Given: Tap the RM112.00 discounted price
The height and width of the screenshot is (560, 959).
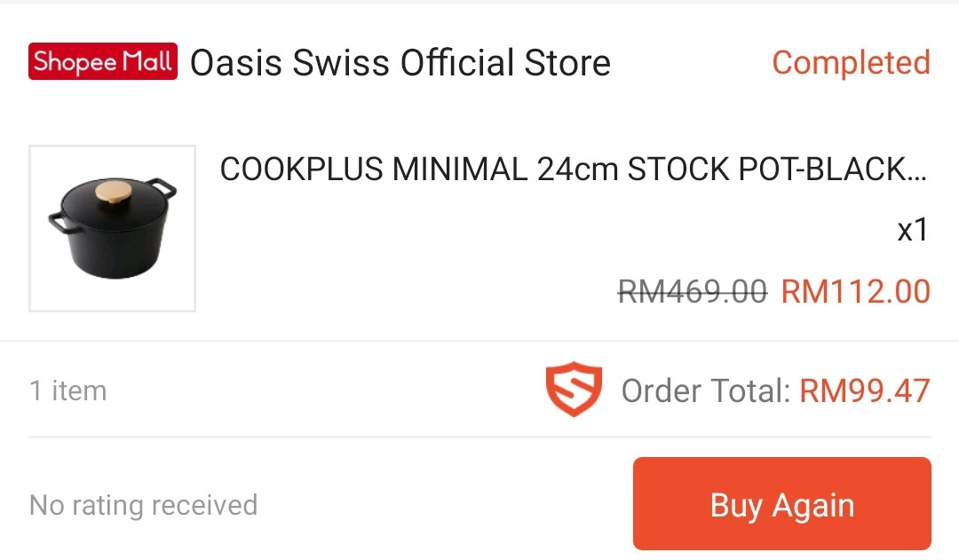Looking at the screenshot, I should pos(855,291).
